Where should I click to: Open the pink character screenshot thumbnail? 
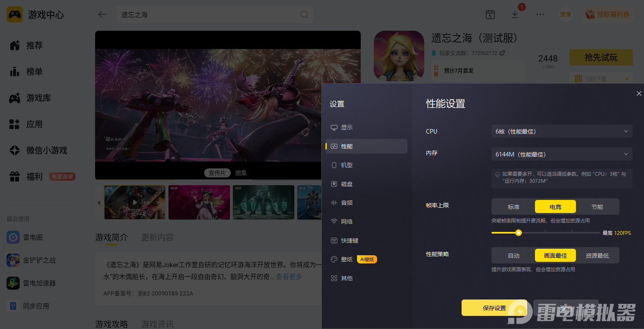point(199,202)
